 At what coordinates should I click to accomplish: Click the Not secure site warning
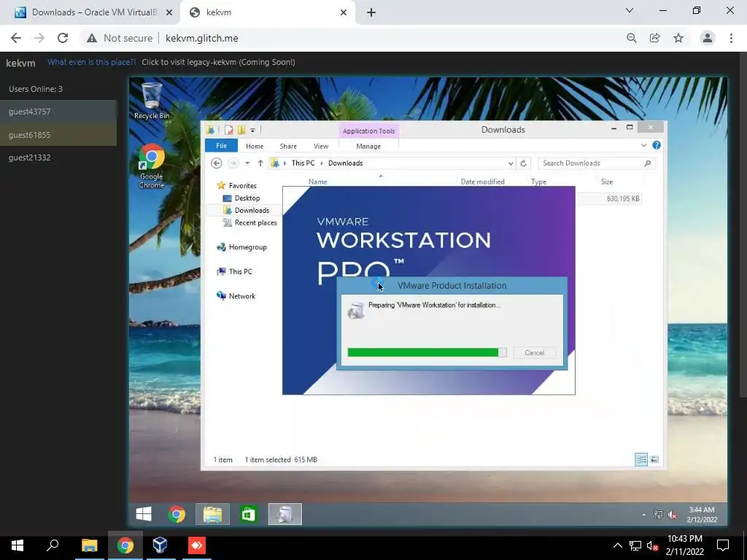tap(120, 38)
